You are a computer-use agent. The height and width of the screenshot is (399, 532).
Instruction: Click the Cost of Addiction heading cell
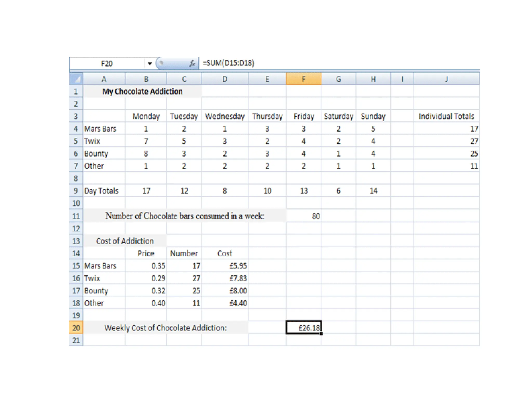click(125, 241)
